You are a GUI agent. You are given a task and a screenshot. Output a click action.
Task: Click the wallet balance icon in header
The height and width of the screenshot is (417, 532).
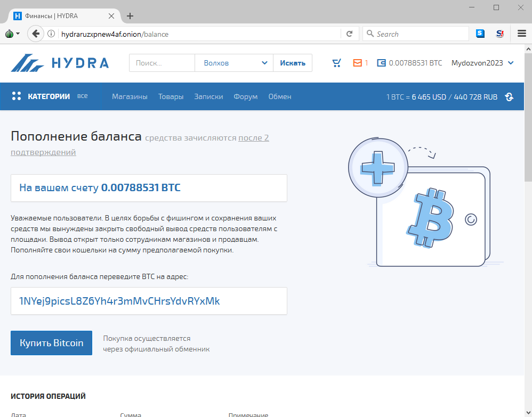(381, 63)
